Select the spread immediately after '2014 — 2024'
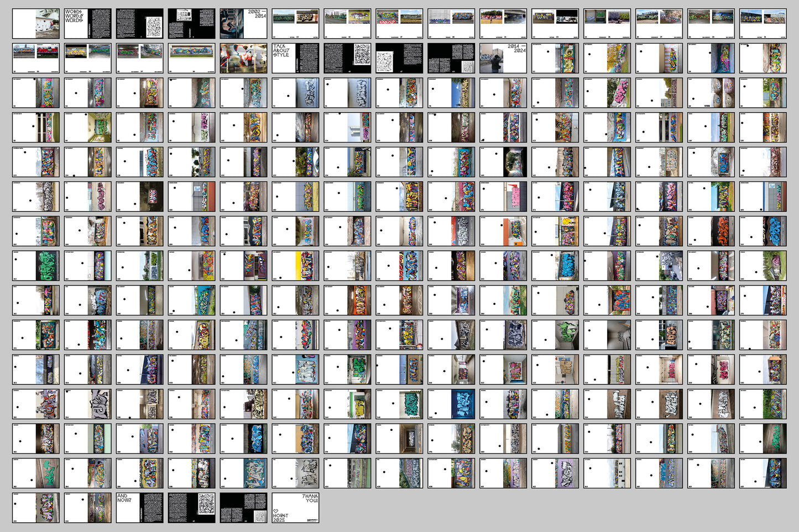Image resolution: width=799 pixels, height=532 pixels. coord(555,59)
